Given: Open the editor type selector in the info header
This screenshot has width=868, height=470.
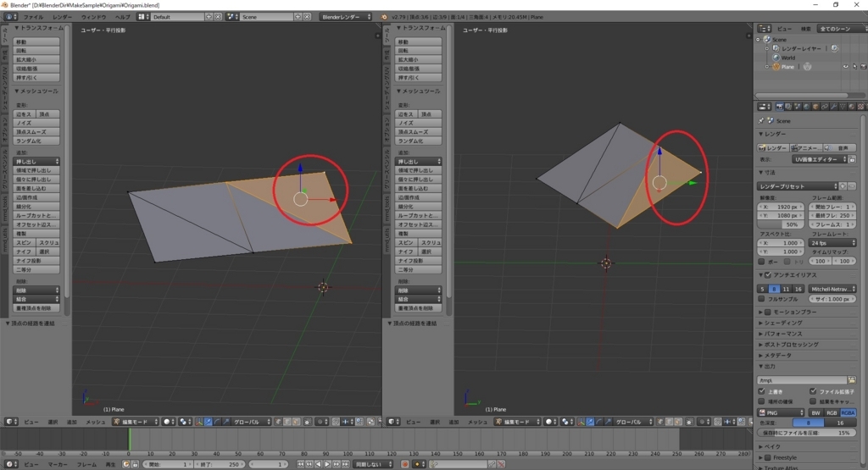Looking at the screenshot, I should point(10,17).
